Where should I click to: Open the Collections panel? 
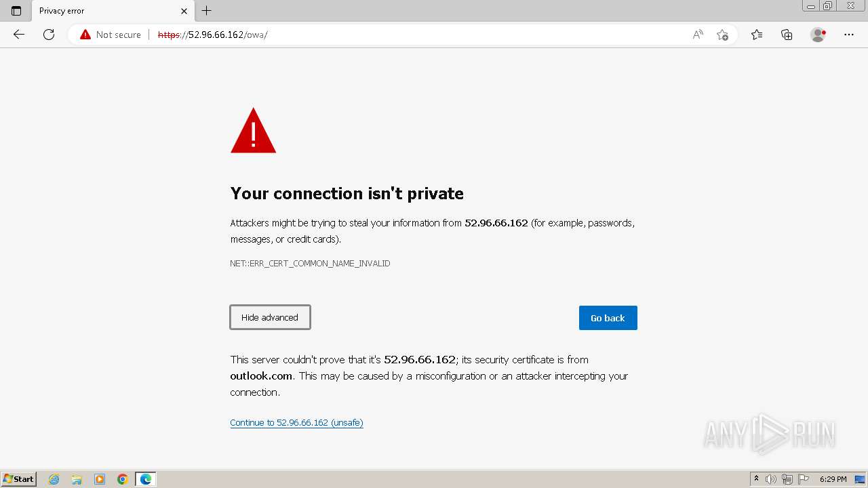(787, 35)
